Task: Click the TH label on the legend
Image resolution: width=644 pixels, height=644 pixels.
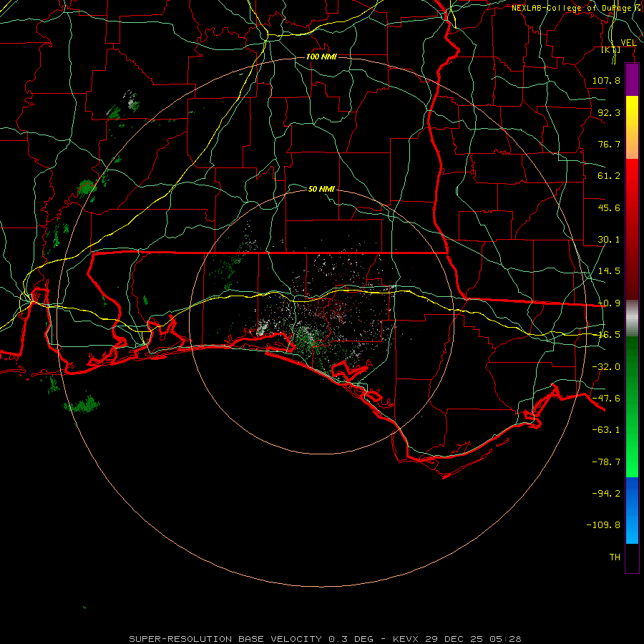Action: [615, 557]
